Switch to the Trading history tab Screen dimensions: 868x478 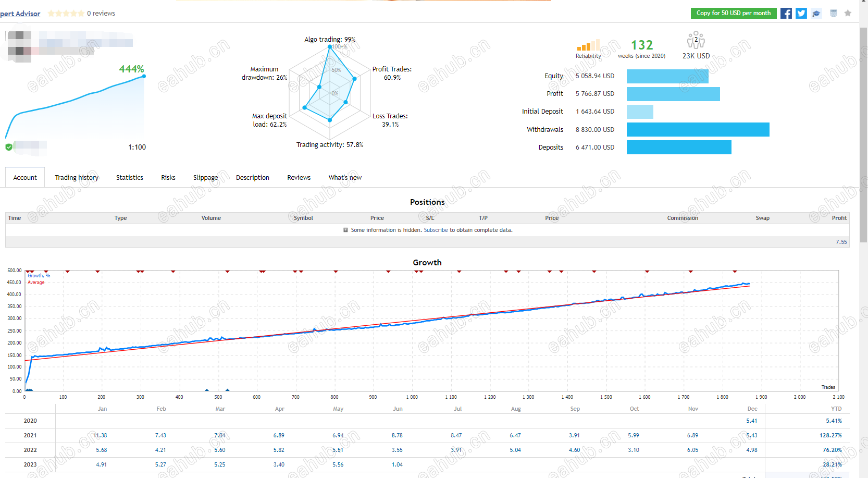pyautogui.click(x=77, y=177)
